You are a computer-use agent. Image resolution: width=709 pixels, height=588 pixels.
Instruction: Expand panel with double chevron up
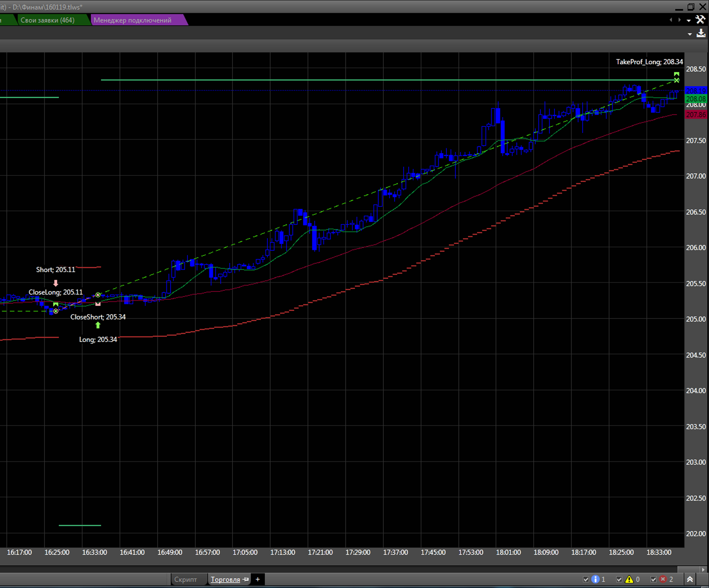(x=690, y=579)
